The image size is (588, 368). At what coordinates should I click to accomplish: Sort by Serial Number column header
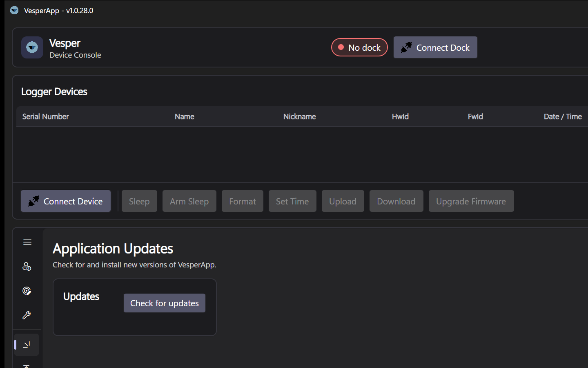pyautogui.click(x=46, y=117)
